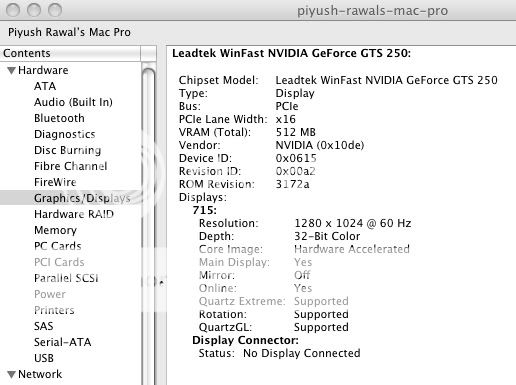Select FireWire hardware item
Image resolution: width=516 pixels, height=385 pixels.
pos(55,182)
